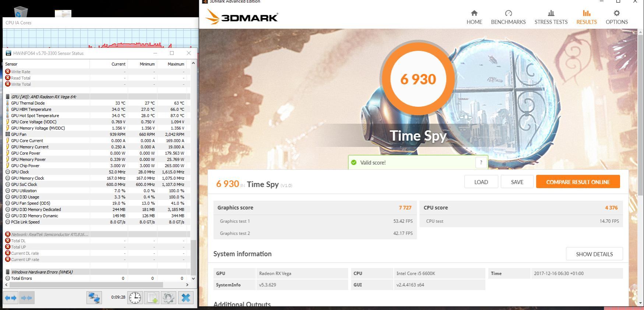Viewport: 644px width, 310px height.
Task: Click the Graphics score 7 727 value
Action: coord(405,208)
